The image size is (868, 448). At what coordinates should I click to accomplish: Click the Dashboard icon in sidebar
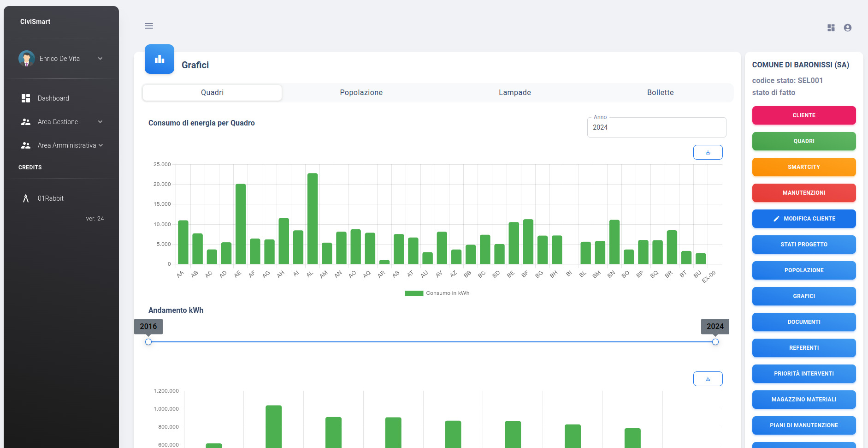(26, 98)
